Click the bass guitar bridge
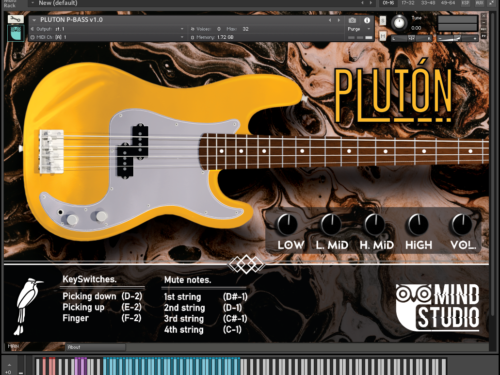500x375 pixels. tap(51, 151)
